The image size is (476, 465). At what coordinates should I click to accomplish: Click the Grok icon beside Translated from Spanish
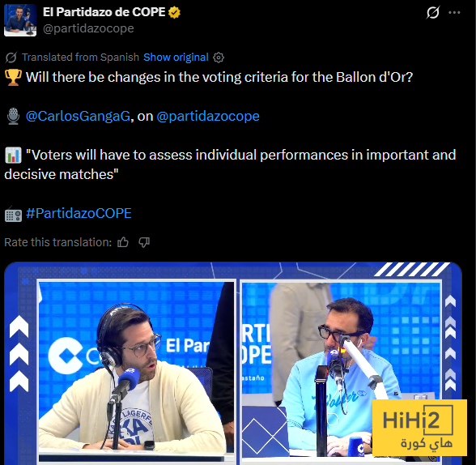11,58
